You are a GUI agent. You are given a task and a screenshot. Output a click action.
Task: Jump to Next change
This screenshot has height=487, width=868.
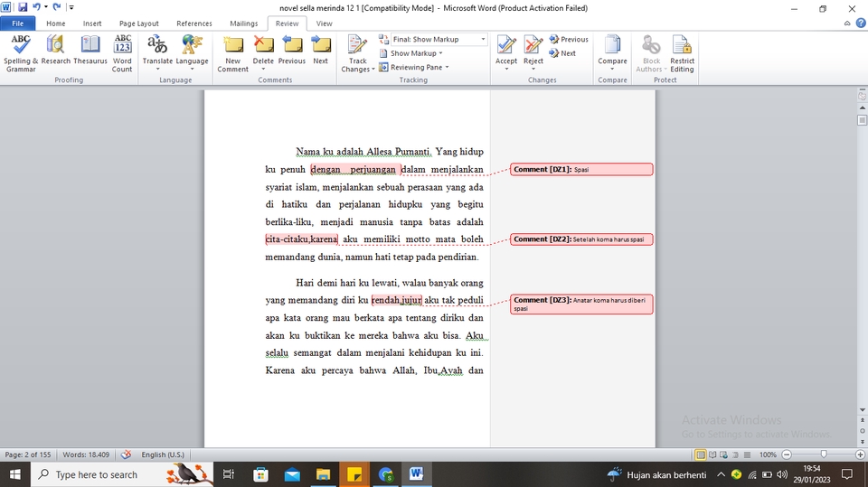(x=563, y=53)
